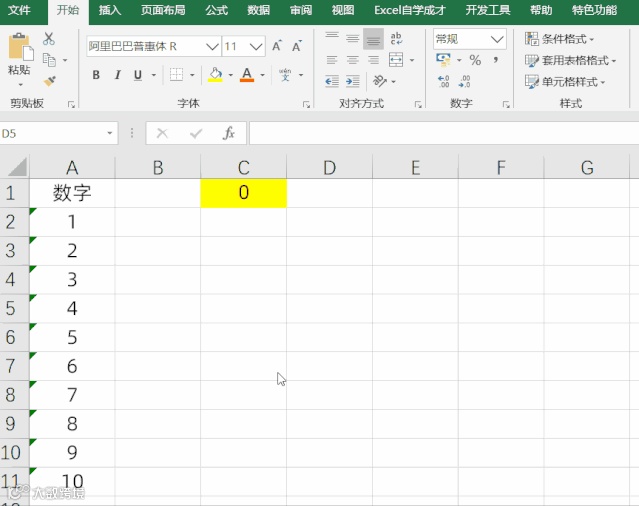Open number group dialog launcher

click(506, 105)
